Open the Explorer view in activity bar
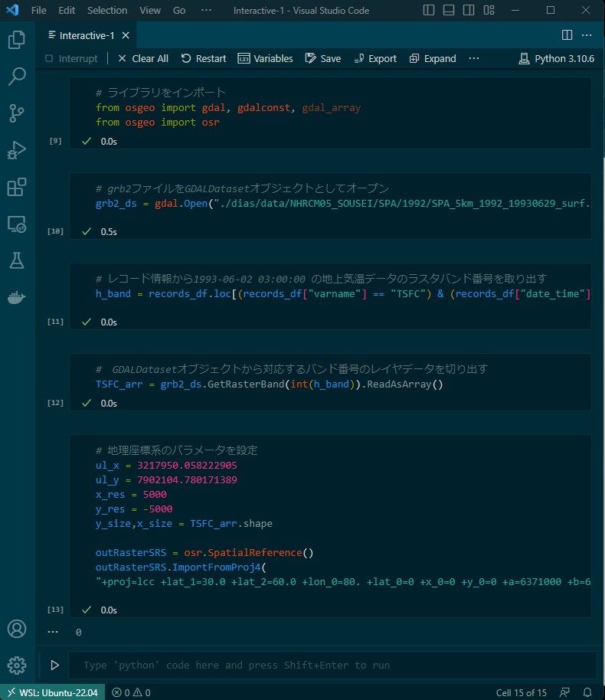Screen dimensions: 605x700 click(x=17, y=40)
